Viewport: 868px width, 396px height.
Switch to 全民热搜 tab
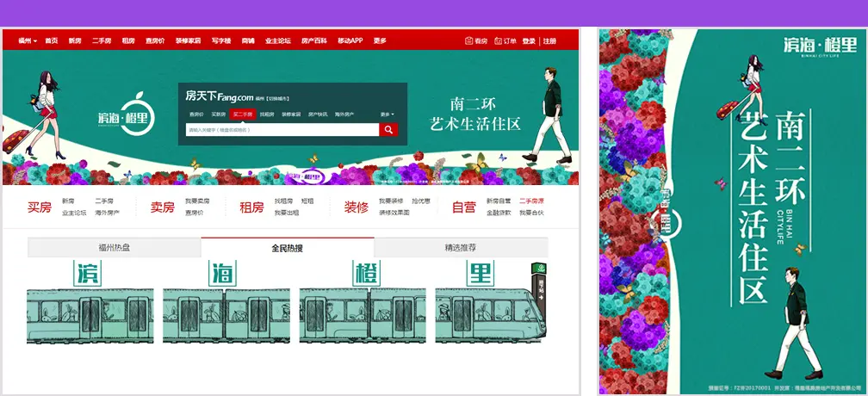tap(288, 248)
